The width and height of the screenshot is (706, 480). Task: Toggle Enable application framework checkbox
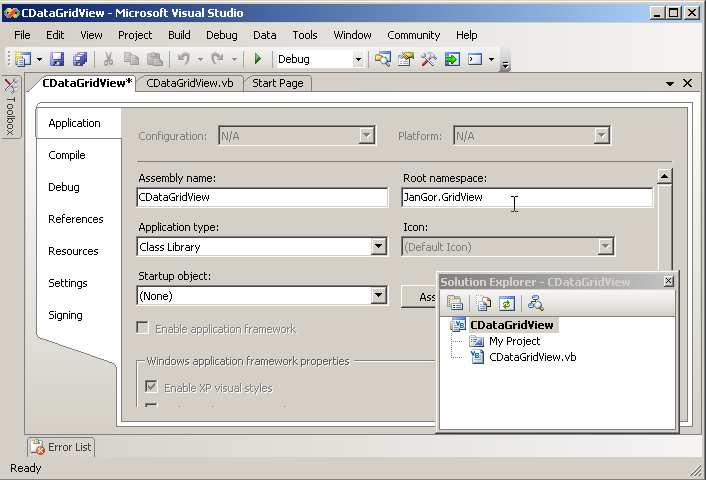(142, 328)
